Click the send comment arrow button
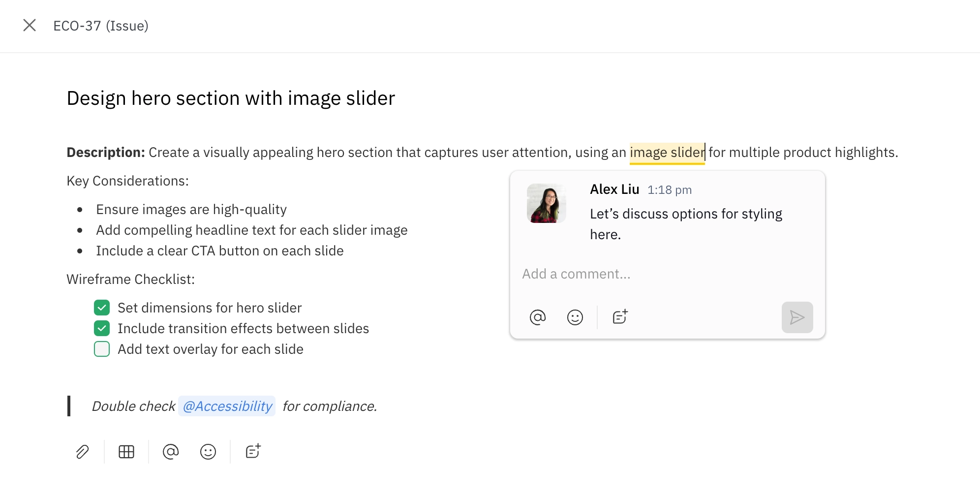Viewport: 980px width, 498px height. 797,317
